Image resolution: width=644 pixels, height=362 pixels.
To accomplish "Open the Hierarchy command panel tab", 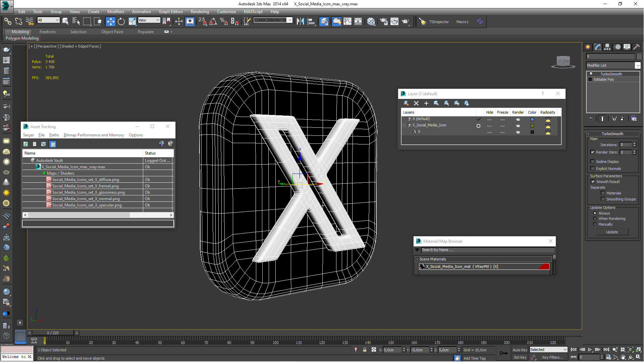I will [607, 47].
